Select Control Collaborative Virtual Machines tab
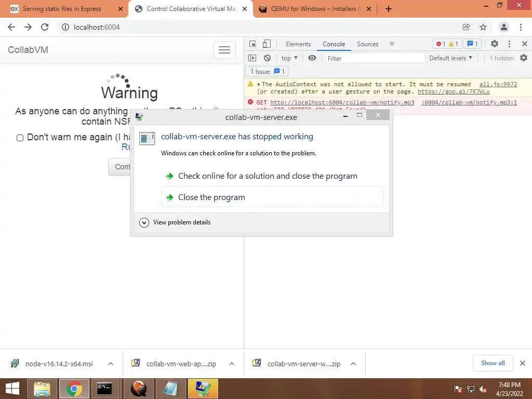532x399 pixels. (x=191, y=9)
